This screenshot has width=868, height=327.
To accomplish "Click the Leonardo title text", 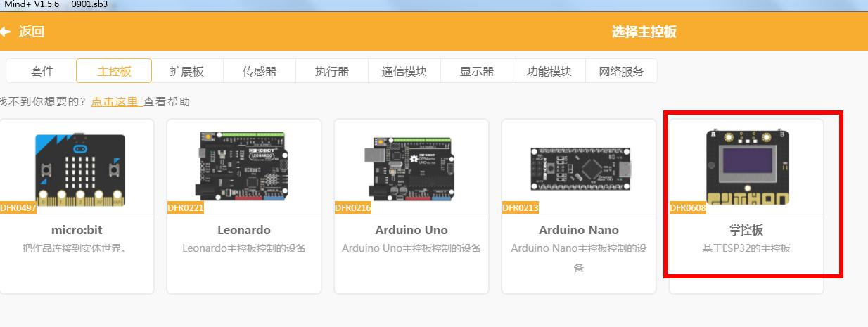I will pyautogui.click(x=244, y=230).
